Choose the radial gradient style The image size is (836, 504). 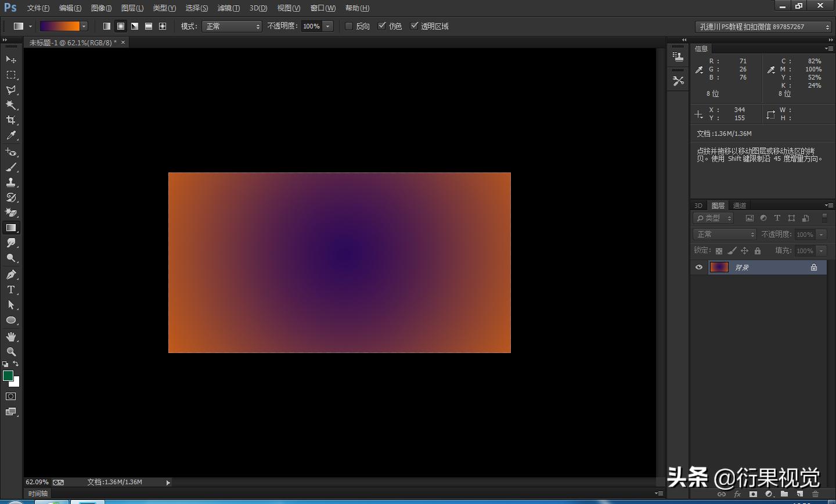[120, 26]
